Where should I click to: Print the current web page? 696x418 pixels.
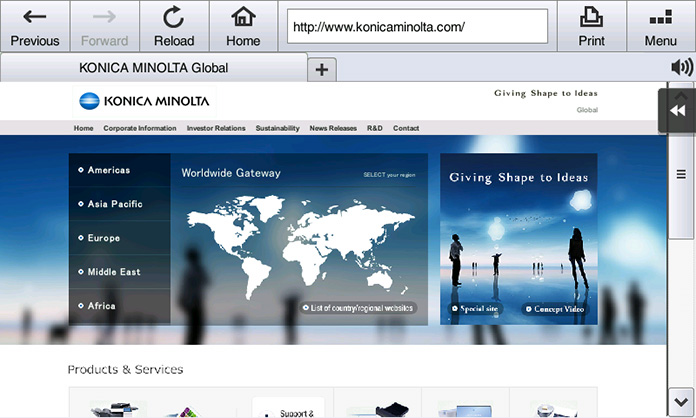tap(591, 26)
